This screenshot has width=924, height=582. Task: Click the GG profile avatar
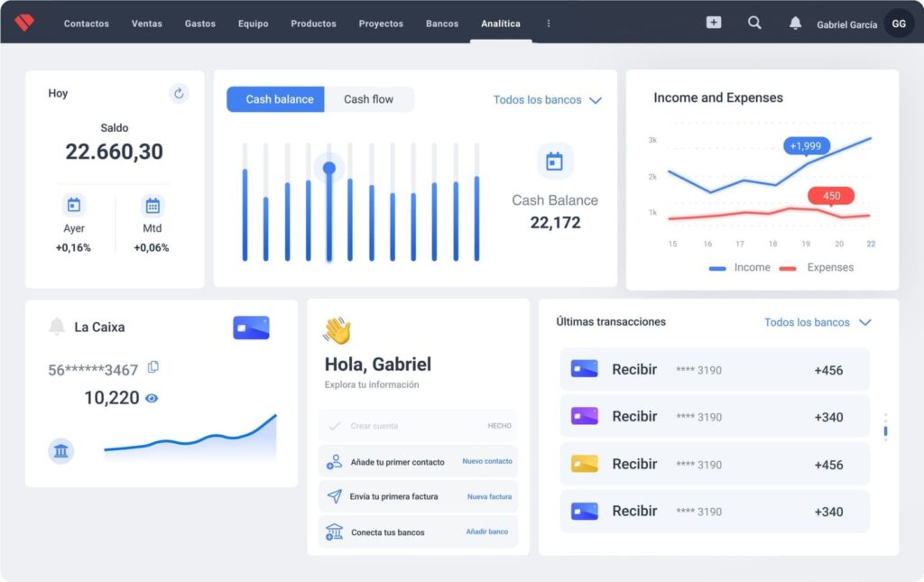(899, 23)
